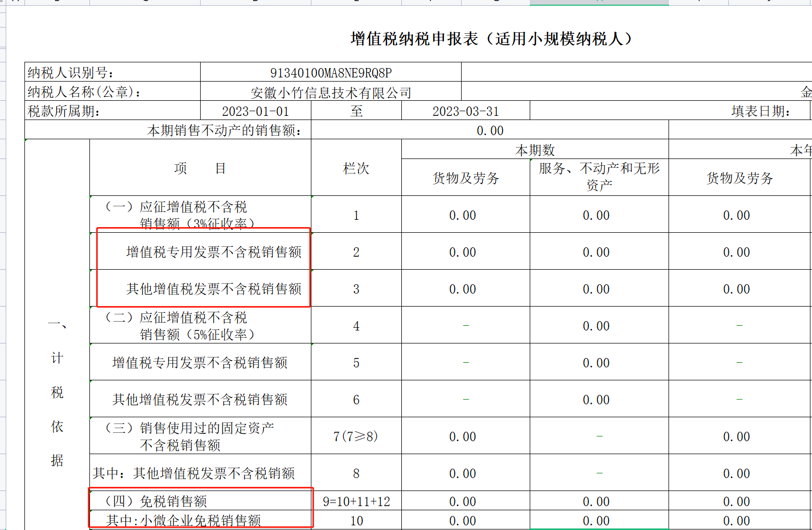Click the 栏次 column header cell
This screenshot has width=812, height=530.
(356, 168)
